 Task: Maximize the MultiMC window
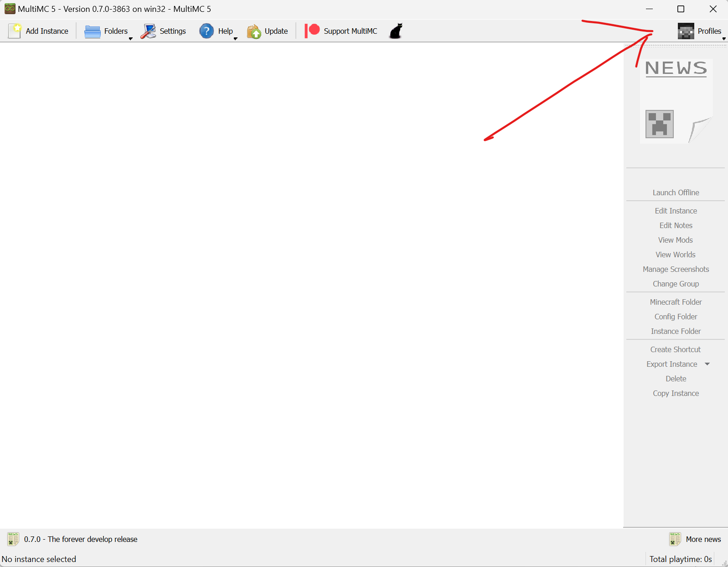(681, 9)
